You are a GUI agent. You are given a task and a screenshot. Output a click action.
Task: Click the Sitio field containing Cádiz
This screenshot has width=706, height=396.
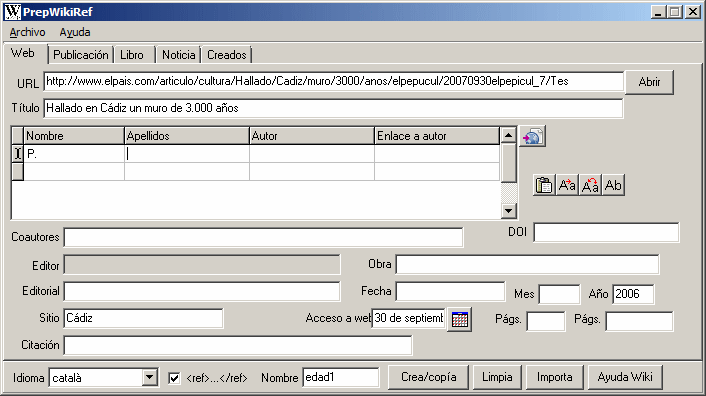pyautogui.click(x=143, y=318)
